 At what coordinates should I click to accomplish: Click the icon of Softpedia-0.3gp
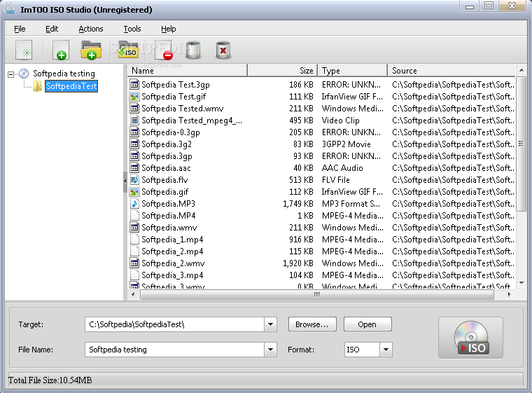(x=134, y=132)
